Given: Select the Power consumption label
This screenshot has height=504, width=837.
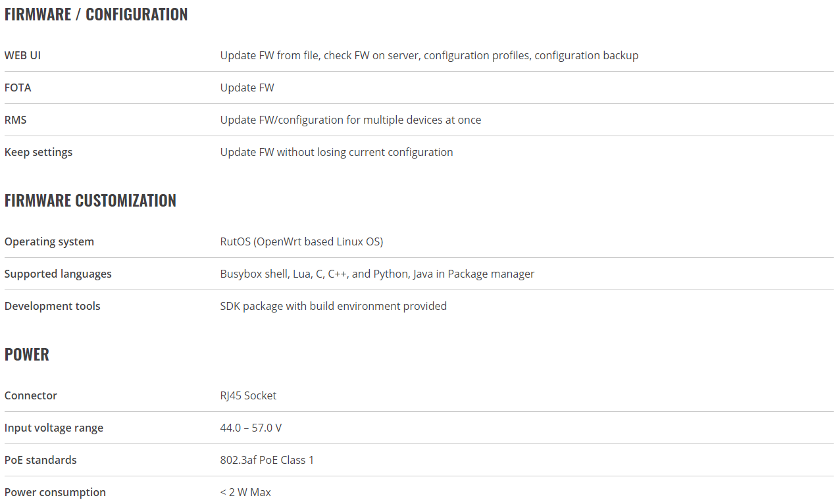Looking at the screenshot, I should click(x=55, y=493).
